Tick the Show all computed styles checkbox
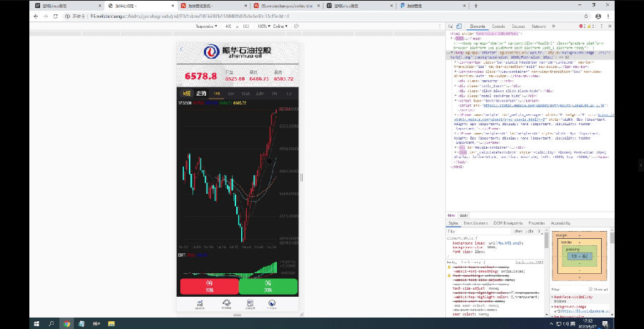 pos(590,289)
